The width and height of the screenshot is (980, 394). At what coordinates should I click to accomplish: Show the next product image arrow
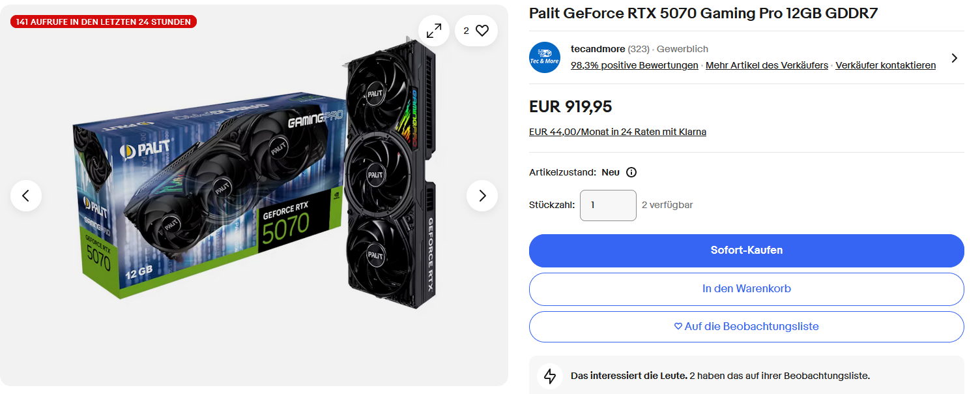pyautogui.click(x=482, y=196)
